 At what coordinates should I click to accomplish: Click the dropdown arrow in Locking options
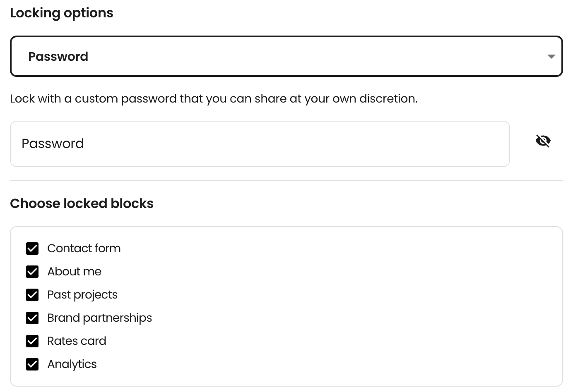[551, 56]
